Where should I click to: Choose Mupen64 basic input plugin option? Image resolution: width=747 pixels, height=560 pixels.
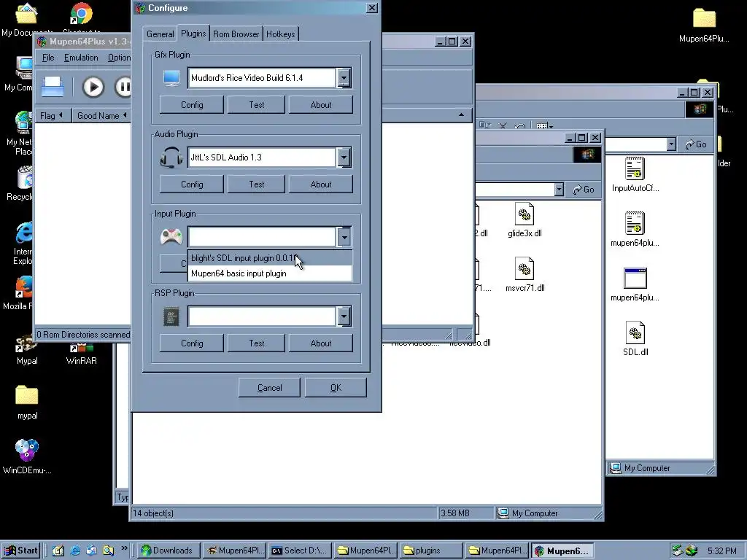click(x=270, y=273)
